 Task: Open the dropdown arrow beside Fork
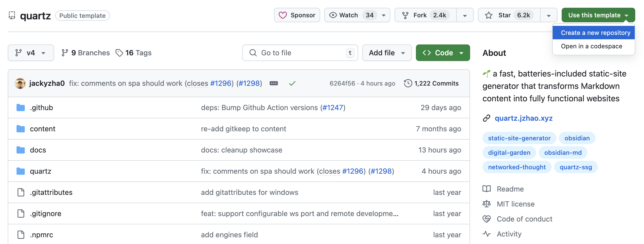[x=465, y=15]
